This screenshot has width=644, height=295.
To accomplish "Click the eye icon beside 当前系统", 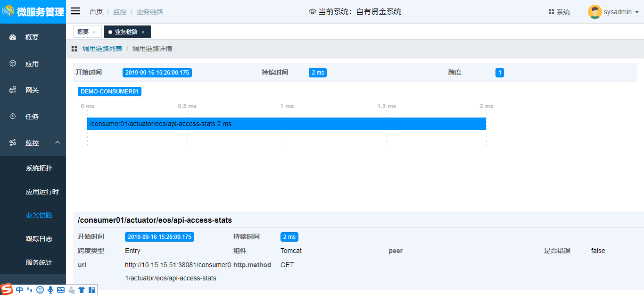I will click(x=312, y=12).
